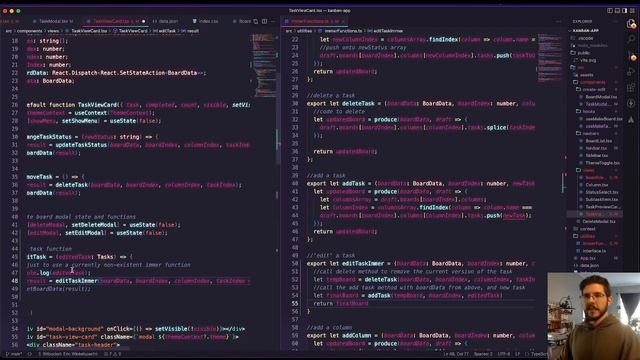This screenshot has width=640, height=360.
Task: Expand the .vscode folder in Explorer
Action: (585, 38)
